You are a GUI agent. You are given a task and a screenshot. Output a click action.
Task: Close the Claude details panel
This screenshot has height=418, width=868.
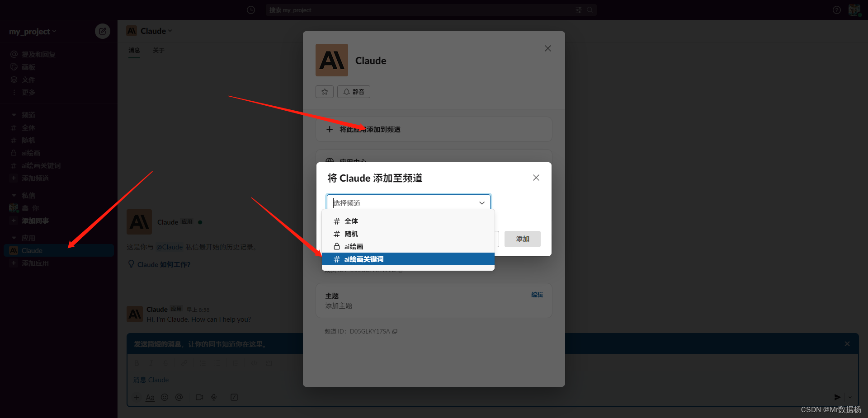(x=548, y=48)
